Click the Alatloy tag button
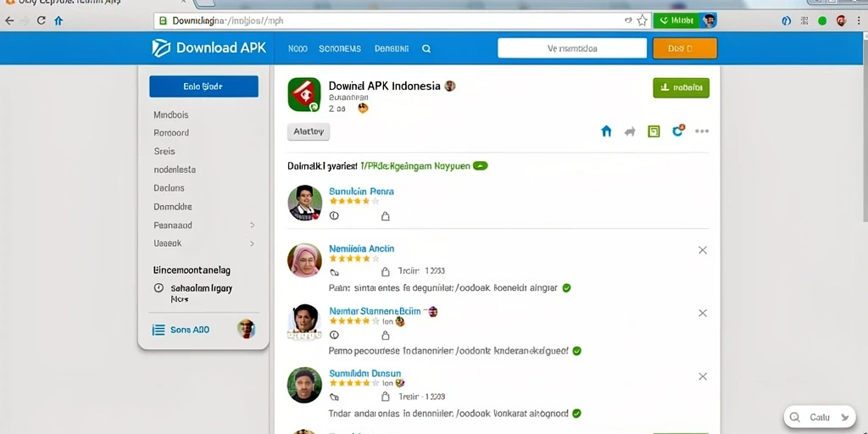Image resolution: width=868 pixels, height=434 pixels. click(309, 131)
